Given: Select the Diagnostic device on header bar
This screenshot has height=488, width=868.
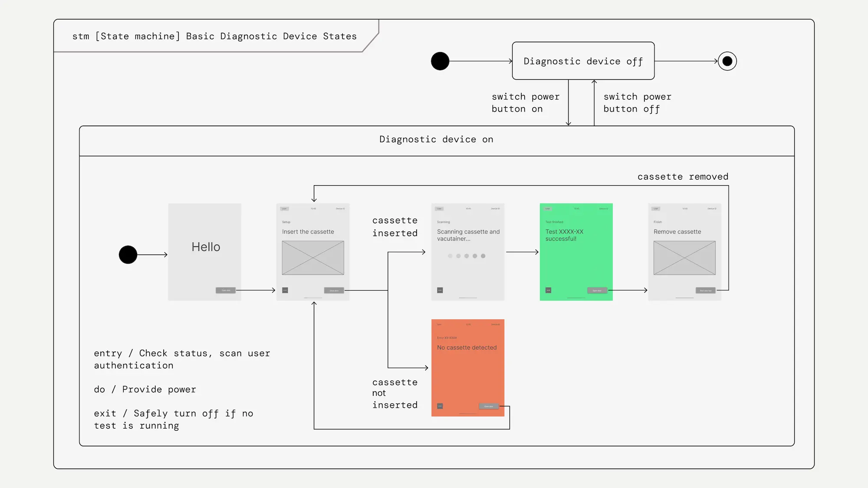Looking at the screenshot, I should 436,140.
